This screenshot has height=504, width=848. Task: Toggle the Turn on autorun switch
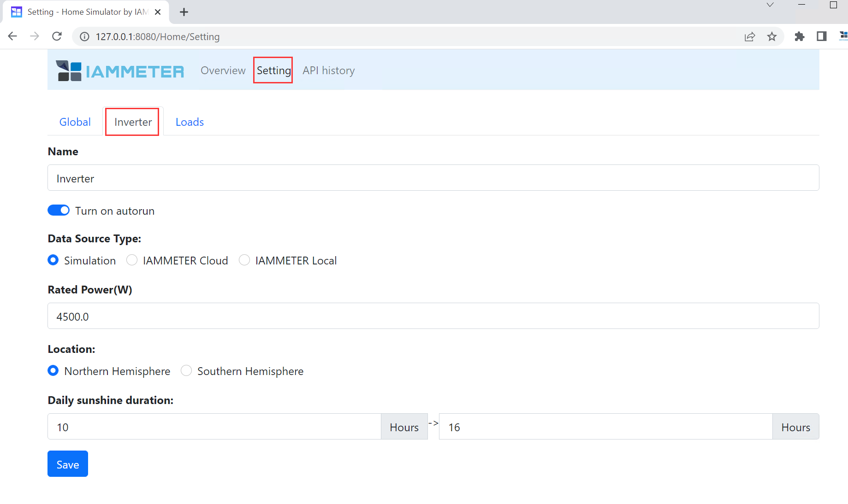(59, 211)
